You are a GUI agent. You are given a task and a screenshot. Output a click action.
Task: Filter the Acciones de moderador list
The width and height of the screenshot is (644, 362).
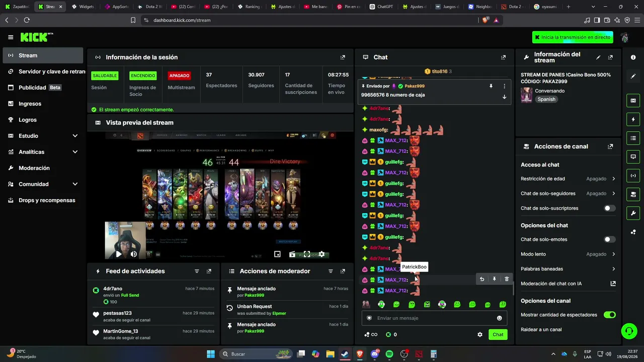click(331, 271)
